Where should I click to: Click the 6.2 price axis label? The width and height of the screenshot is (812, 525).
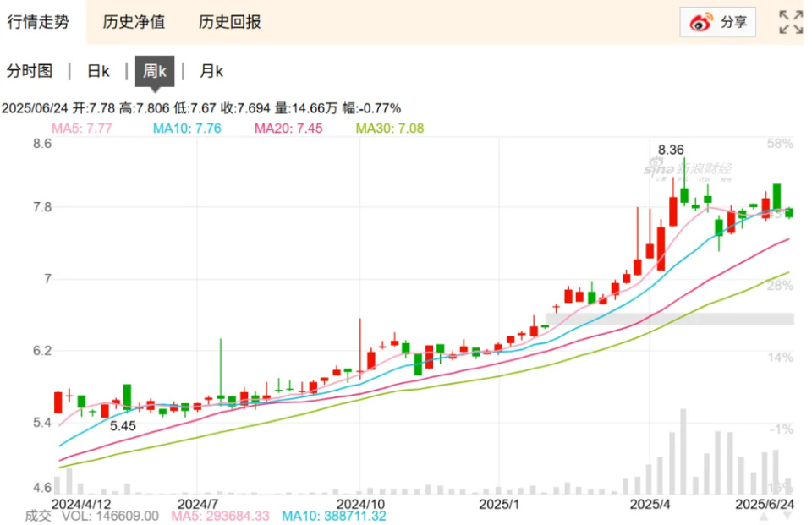(42, 351)
